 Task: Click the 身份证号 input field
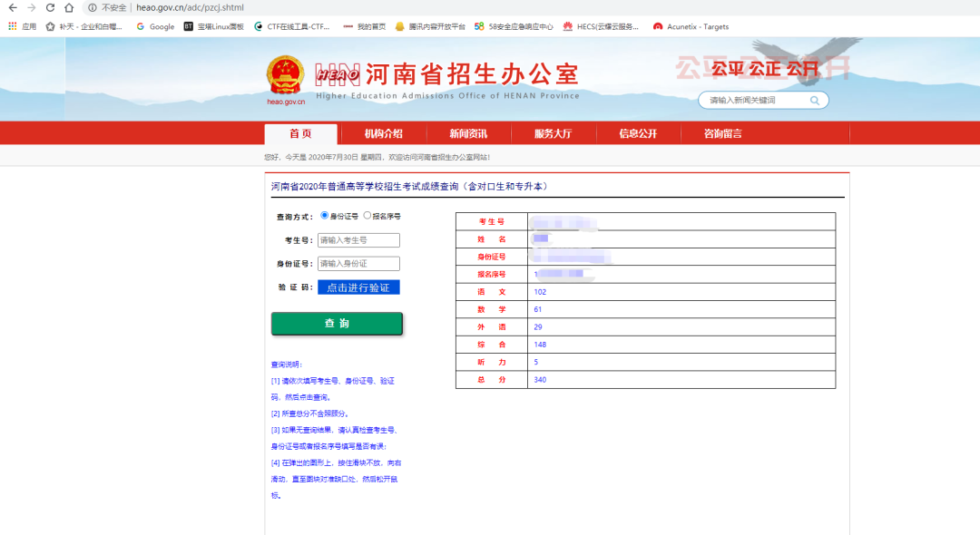358,264
